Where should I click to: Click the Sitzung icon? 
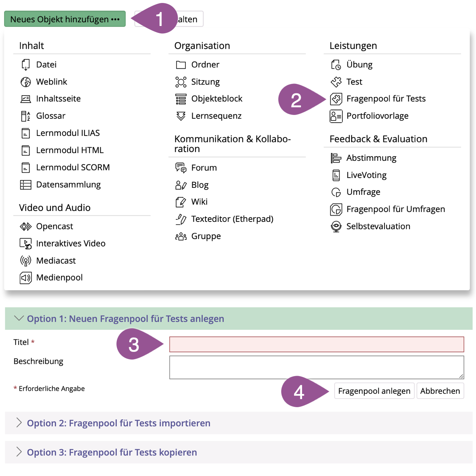181,82
